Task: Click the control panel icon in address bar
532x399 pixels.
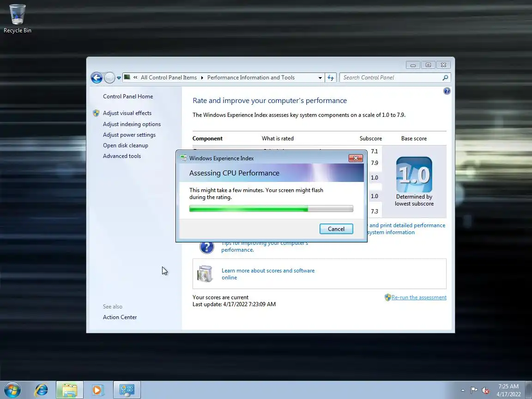Action: tap(127, 77)
